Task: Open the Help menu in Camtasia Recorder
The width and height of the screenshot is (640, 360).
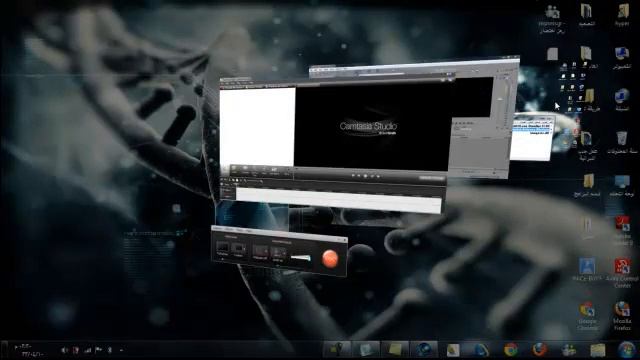Action: pos(249,231)
